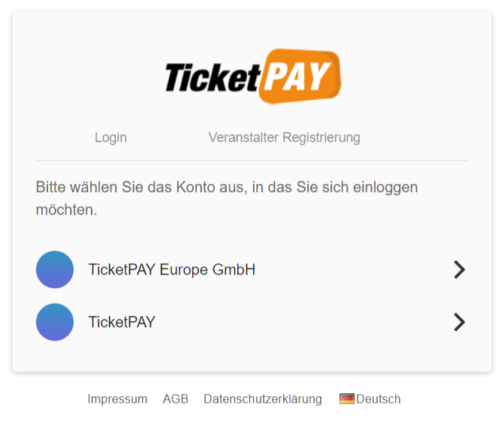Click the German flag icon
Screen dimensions: 504x421
[x=347, y=398]
